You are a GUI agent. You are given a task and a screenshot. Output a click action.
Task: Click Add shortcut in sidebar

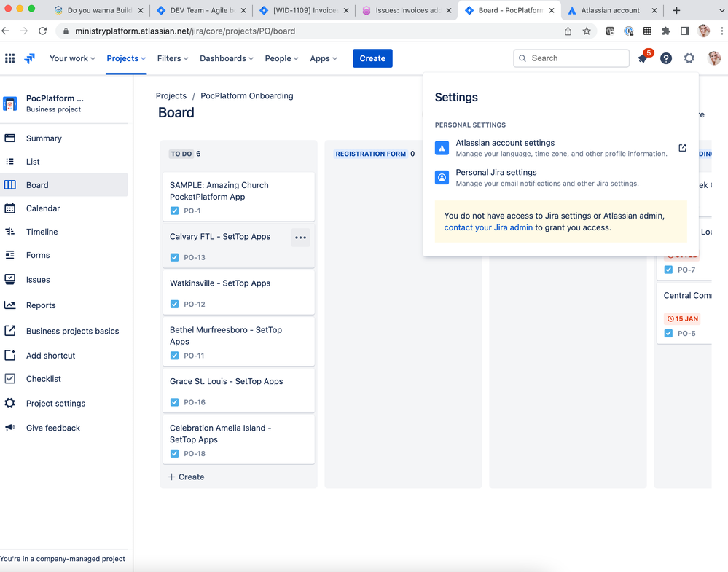64,355
